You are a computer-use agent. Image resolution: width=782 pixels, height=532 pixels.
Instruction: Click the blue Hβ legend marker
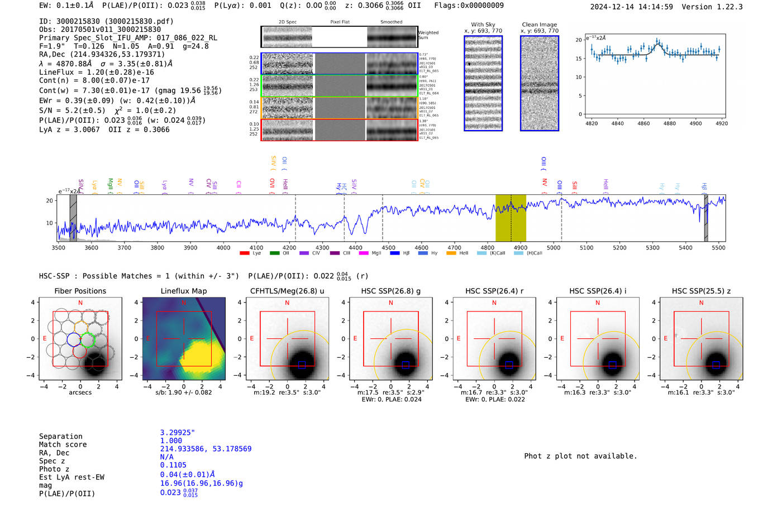point(395,253)
